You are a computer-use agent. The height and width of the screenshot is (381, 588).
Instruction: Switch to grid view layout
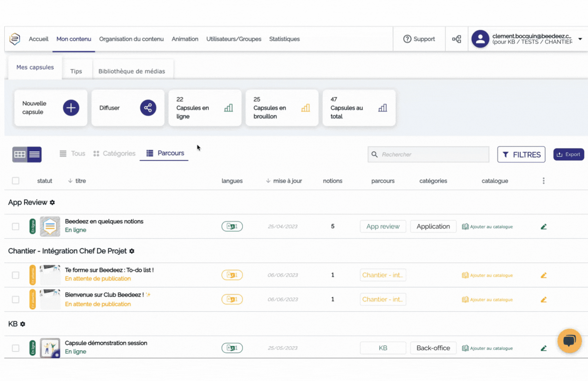click(20, 155)
